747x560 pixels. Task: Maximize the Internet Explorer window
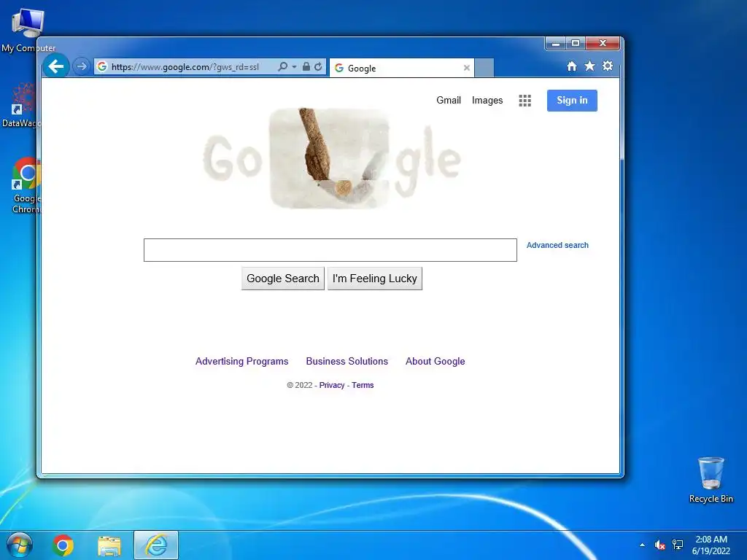click(x=576, y=43)
